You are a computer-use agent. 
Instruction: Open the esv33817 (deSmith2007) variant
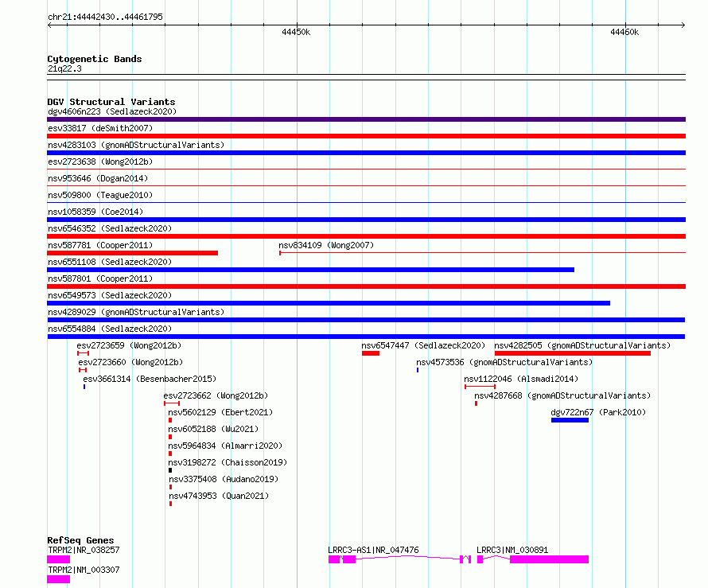(x=100, y=128)
